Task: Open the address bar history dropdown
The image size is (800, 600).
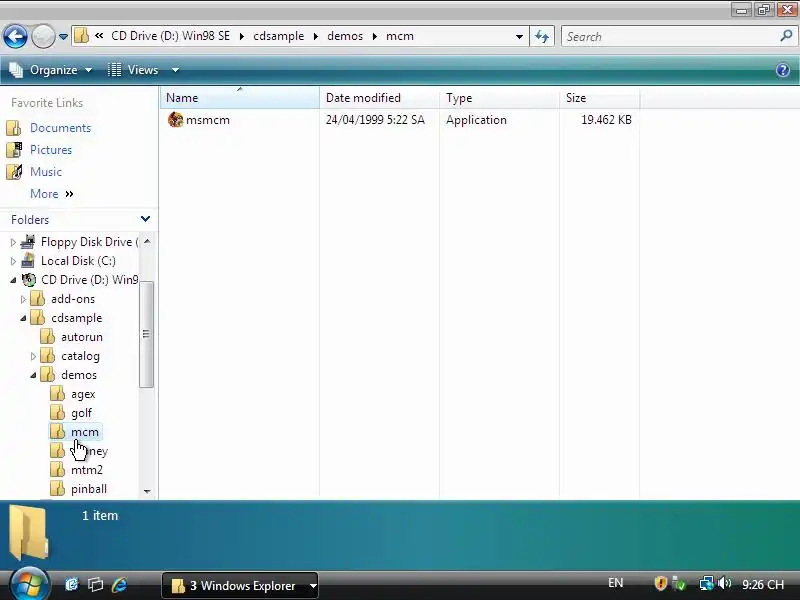Action: [x=519, y=37]
